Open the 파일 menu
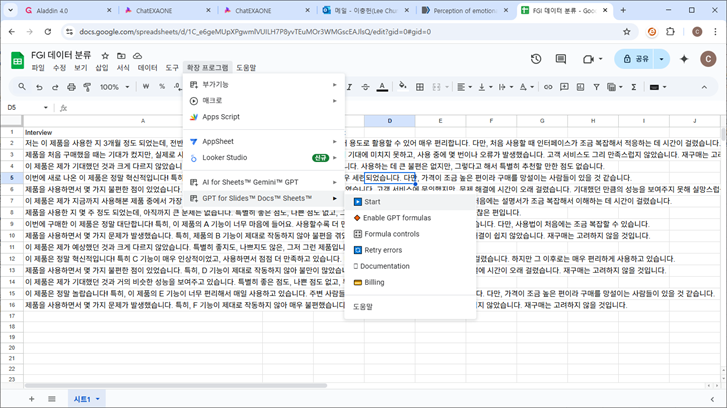Viewport: 727px width, 408px height. tap(38, 68)
